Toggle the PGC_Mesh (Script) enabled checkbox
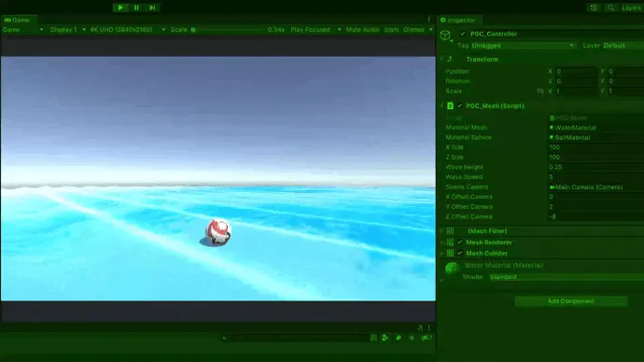Viewport: 644px width, 362px height. [459, 105]
